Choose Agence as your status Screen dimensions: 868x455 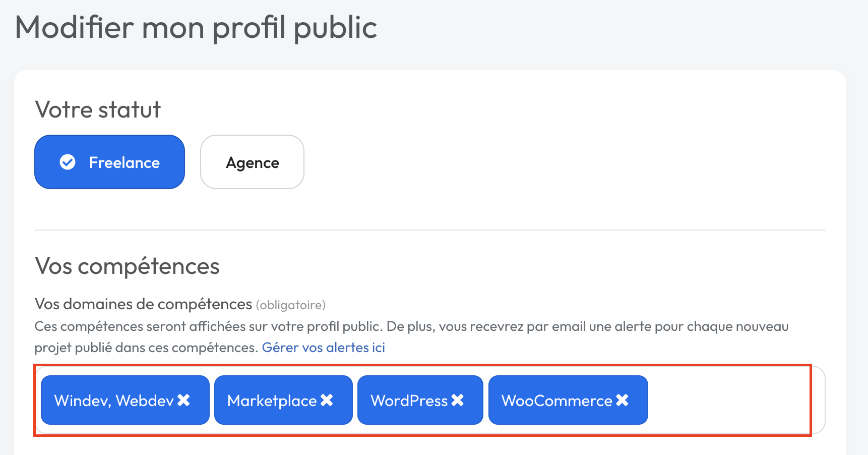click(252, 162)
